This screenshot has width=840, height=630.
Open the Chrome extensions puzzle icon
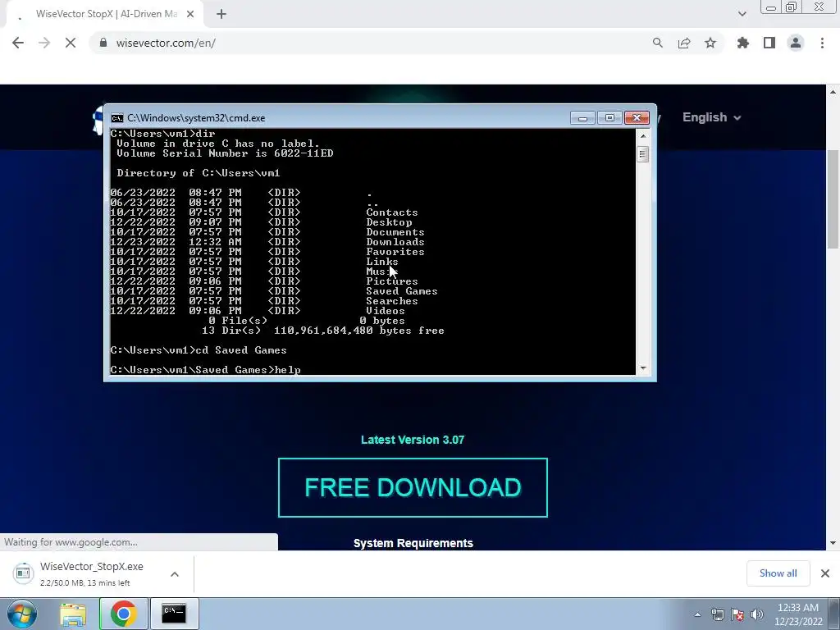pyautogui.click(x=743, y=43)
